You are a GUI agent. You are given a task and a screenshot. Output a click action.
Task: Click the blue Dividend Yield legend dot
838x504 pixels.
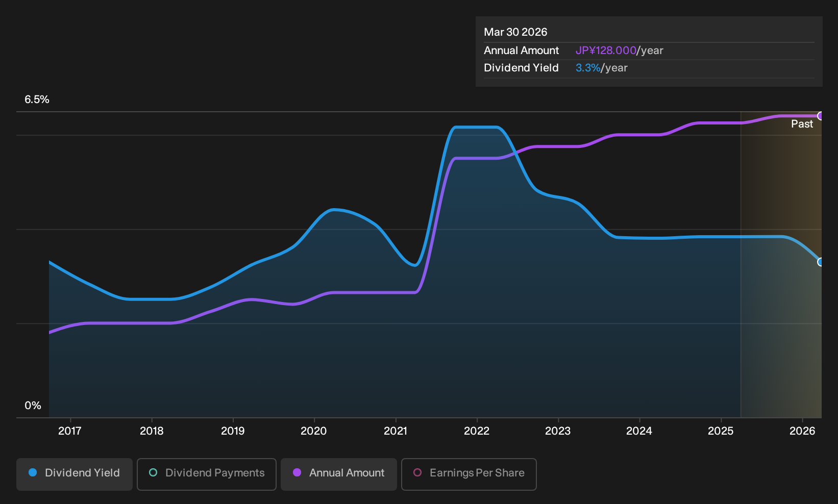(x=33, y=473)
